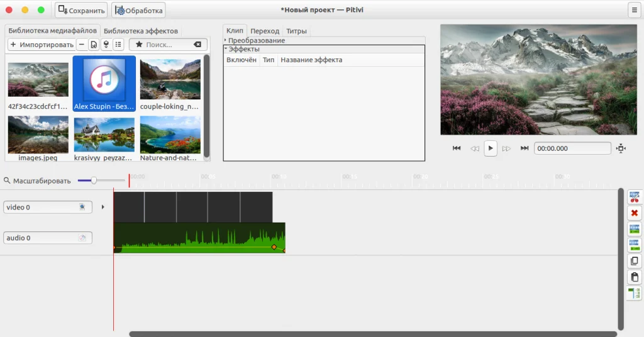Click the align clips icon
The height and width of the screenshot is (337, 644).
(x=634, y=293)
